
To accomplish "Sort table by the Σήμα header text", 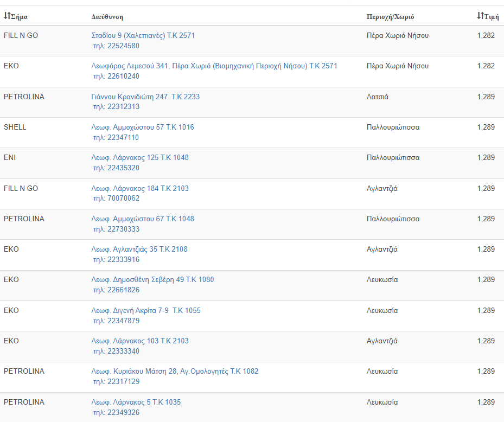I will (x=19, y=16).
